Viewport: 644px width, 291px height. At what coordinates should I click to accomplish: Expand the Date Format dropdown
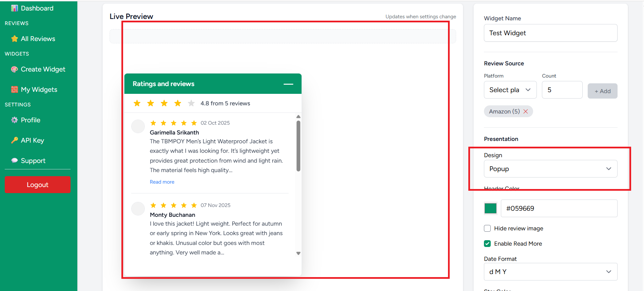(550, 272)
